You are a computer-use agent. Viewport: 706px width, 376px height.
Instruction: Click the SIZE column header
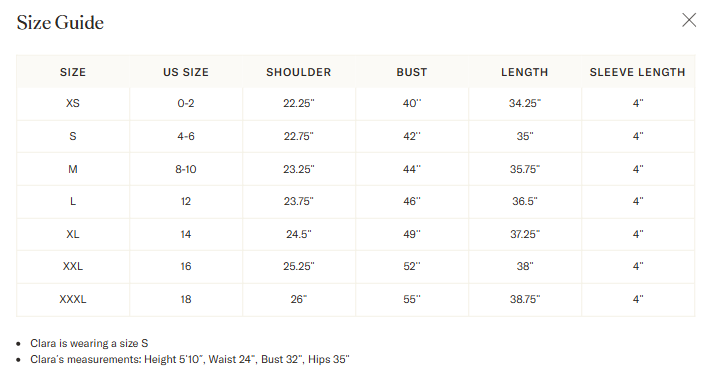point(73,72)
